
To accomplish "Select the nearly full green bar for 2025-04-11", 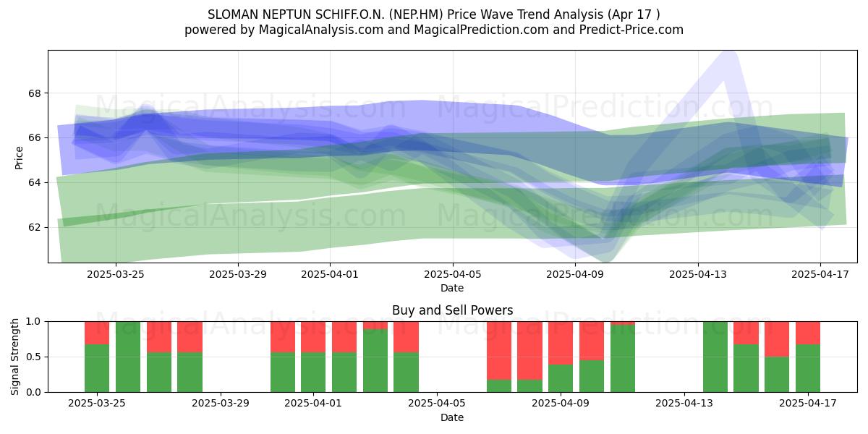I will [623, 359].
